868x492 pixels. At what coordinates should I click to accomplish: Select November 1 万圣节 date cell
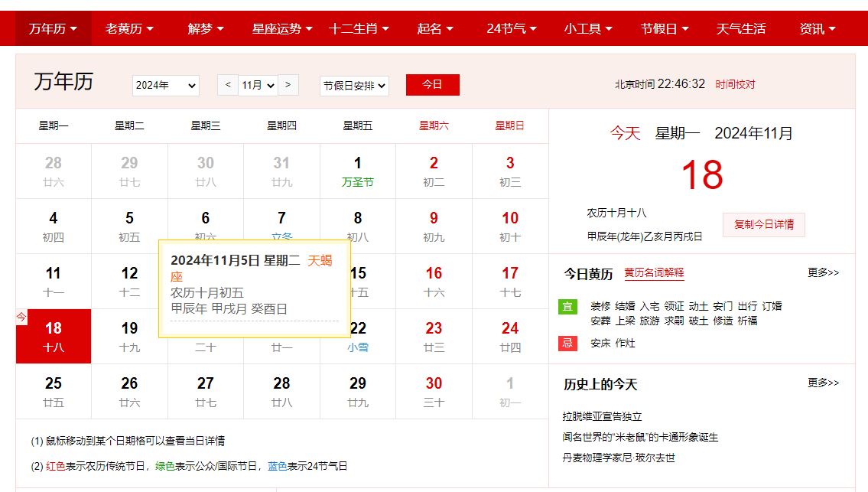358,171
